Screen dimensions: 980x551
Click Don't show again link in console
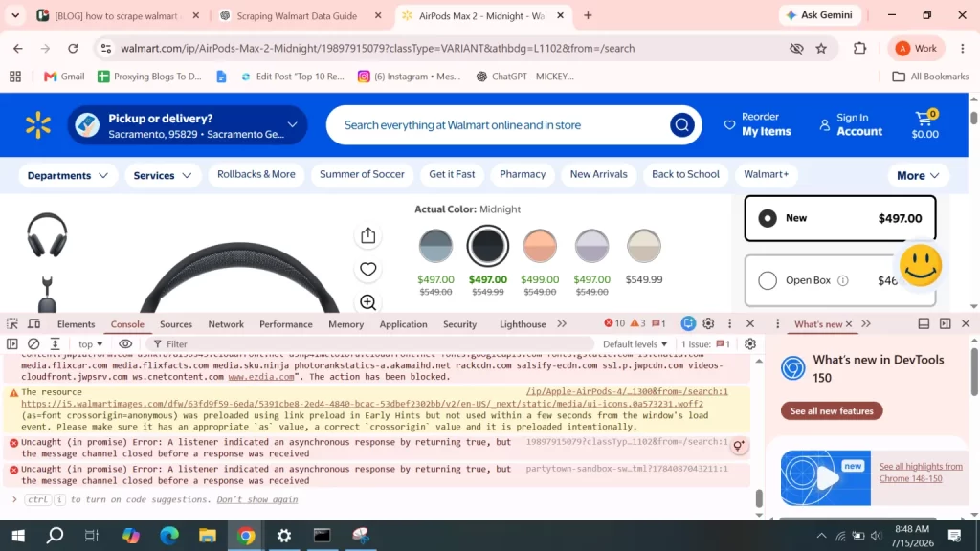coord(256,499)
